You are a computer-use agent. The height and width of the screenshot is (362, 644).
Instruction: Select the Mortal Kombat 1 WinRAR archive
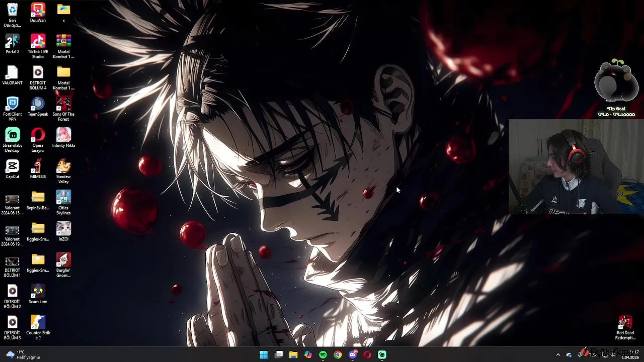63,47
